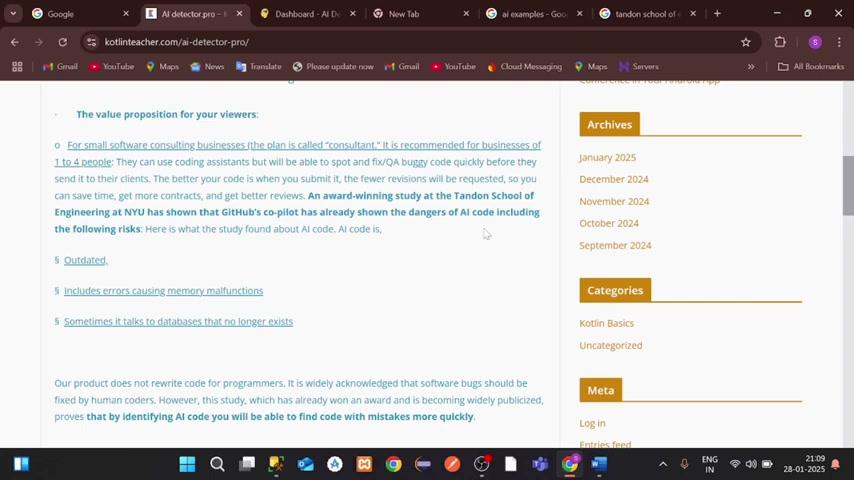Open the Chrome three-dot menu
854x480 pixels.
(839, 42)
